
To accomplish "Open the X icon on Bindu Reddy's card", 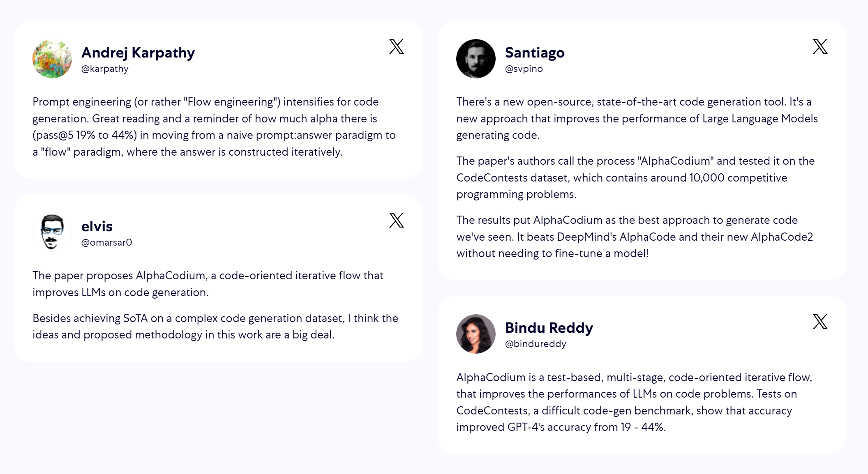I will tap(820, 322).
